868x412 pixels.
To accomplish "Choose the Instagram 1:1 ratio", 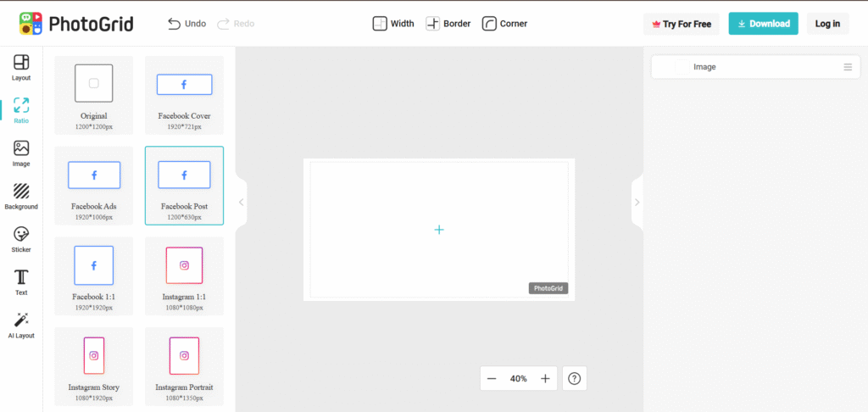I will tap(184, 276).
